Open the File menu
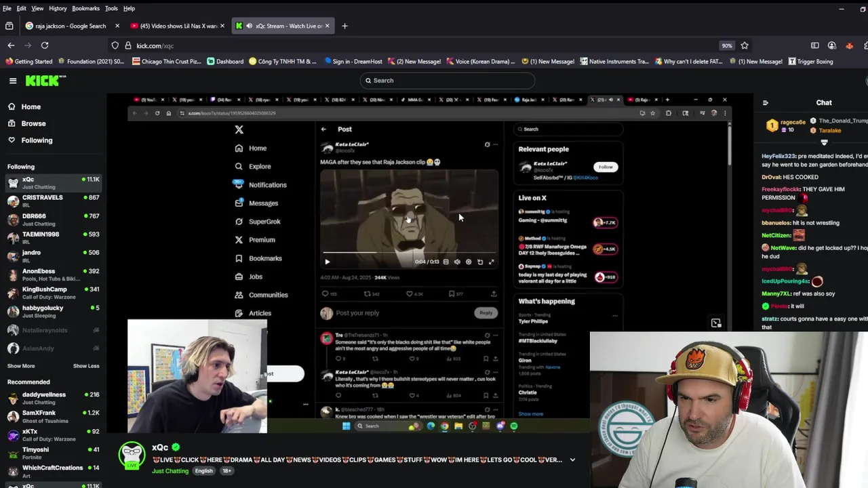 (x=7, y=8)
